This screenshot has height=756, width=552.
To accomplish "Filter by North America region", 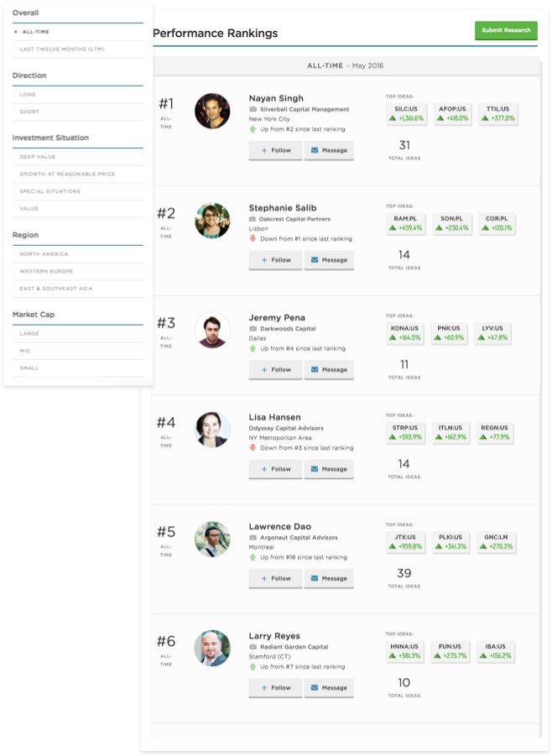I will [44, 254].
